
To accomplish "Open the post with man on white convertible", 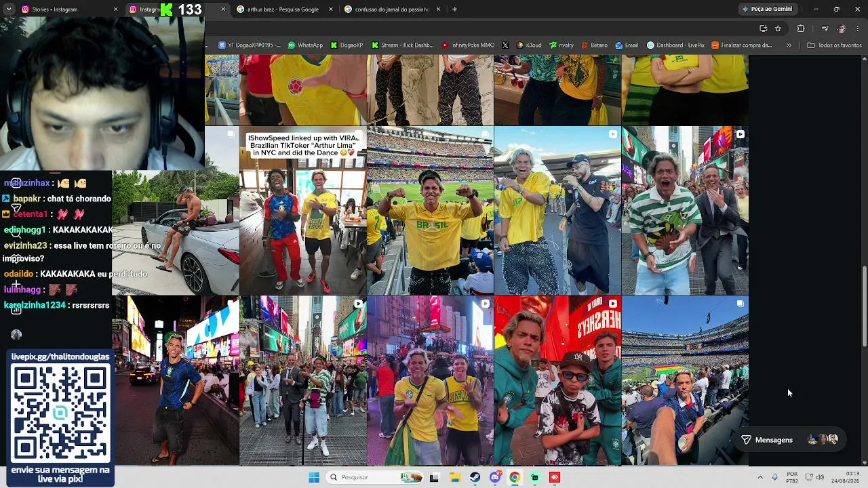I will pyautogui.click(x=175, y=232).
